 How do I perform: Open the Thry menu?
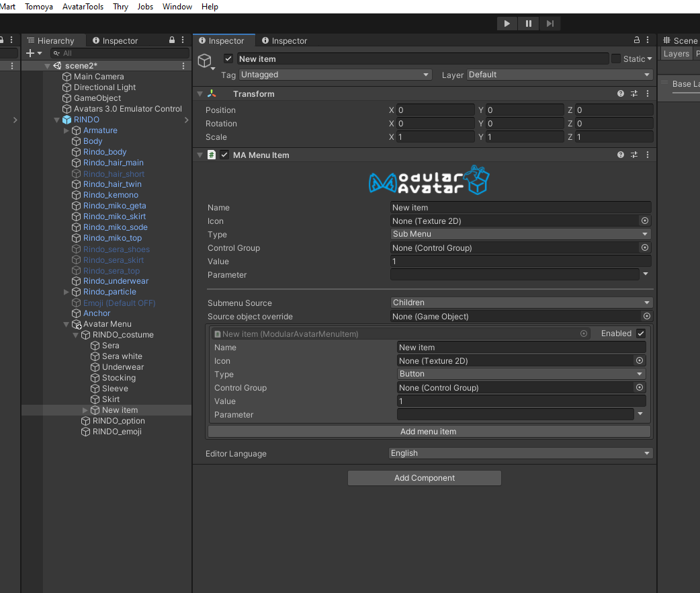(x=120, y=7)
